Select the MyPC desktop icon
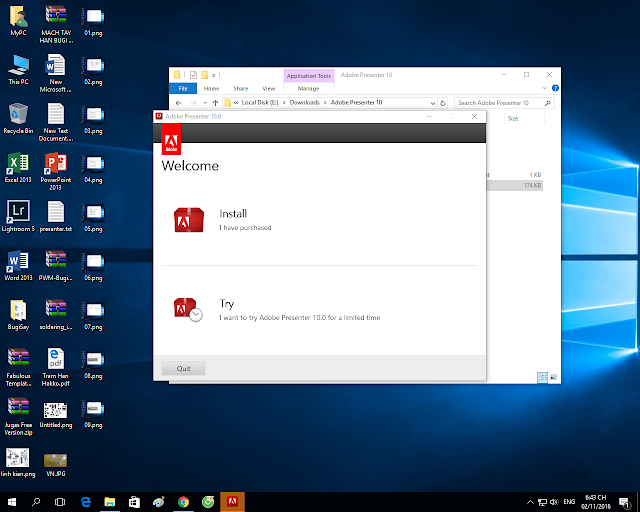The image size is (640, 512). [x=18, y=21]
